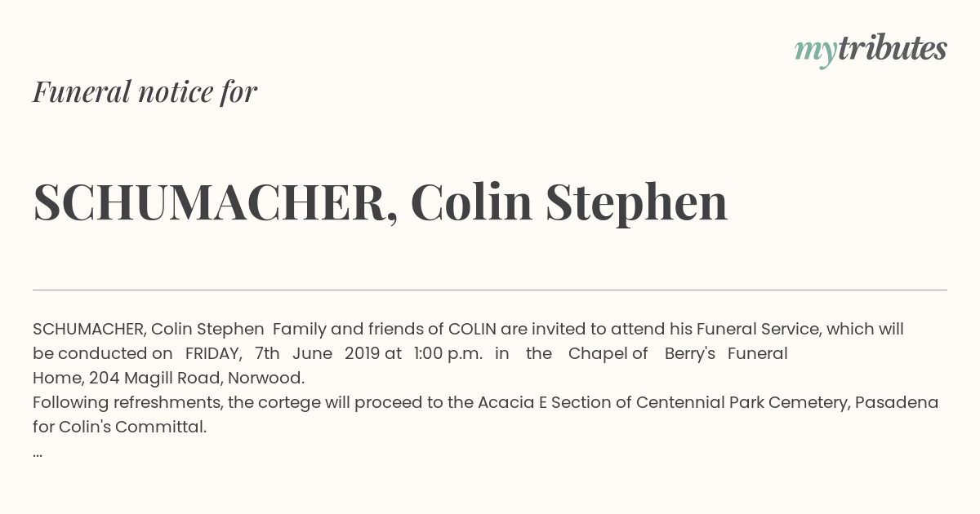Click "Berry's Funeral" text
980x514 pixels.
point(726,354)
